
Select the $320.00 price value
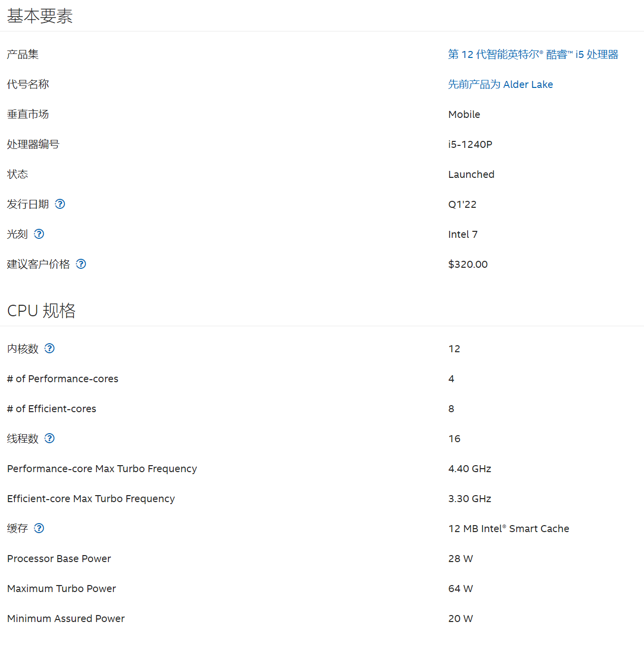[x=468, y=264]
